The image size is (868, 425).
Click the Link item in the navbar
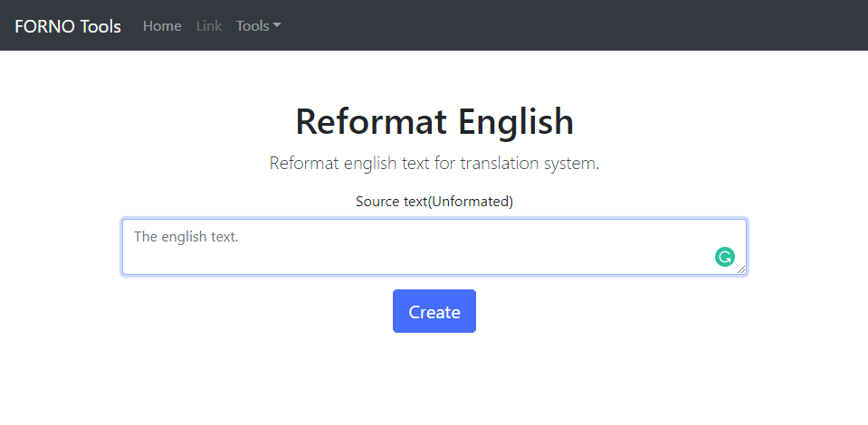[209, 26]
